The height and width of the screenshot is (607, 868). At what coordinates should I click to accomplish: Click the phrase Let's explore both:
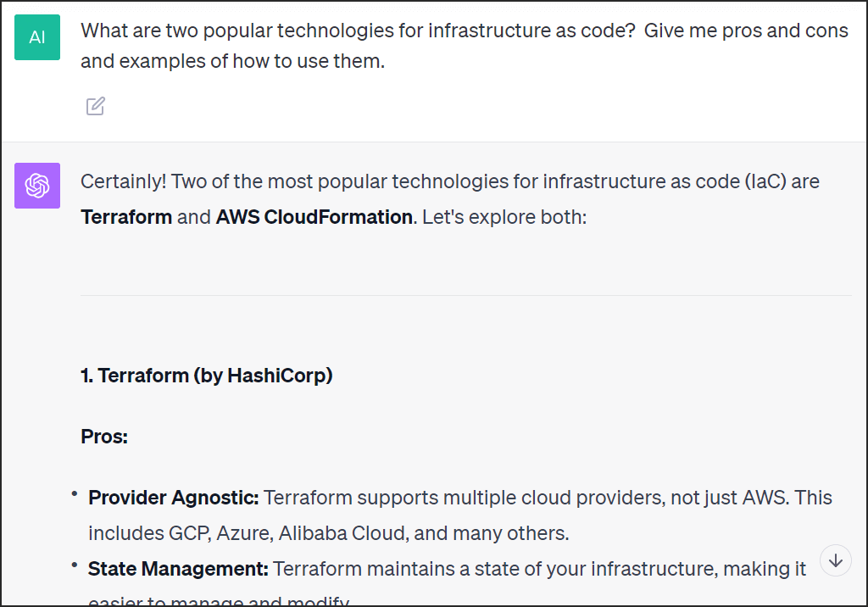pyautogui.click(x=504, y=217)
